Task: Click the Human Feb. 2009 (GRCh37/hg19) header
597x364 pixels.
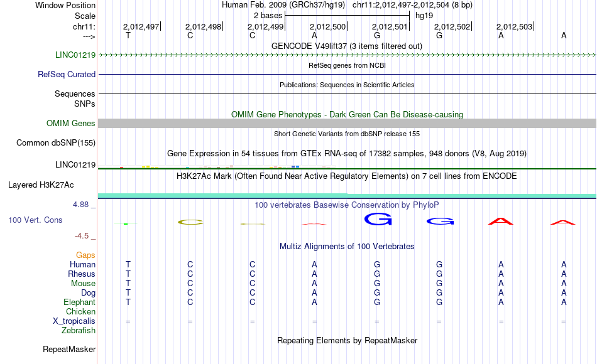Action: click(283, 5)
